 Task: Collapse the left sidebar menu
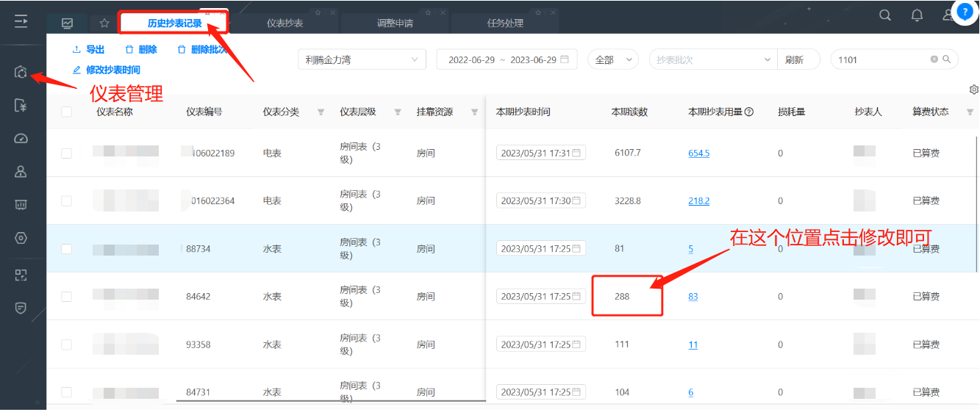21,21
